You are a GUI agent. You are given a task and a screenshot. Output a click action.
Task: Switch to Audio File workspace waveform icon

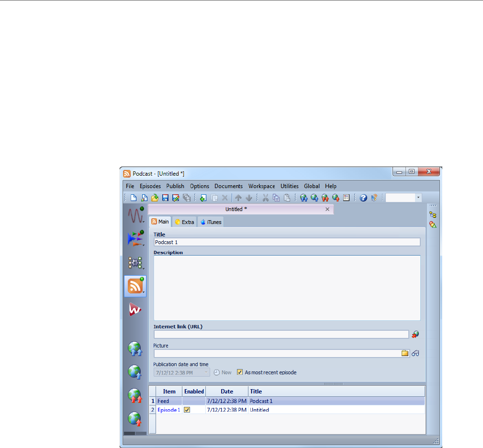click(x=135, y=215)
